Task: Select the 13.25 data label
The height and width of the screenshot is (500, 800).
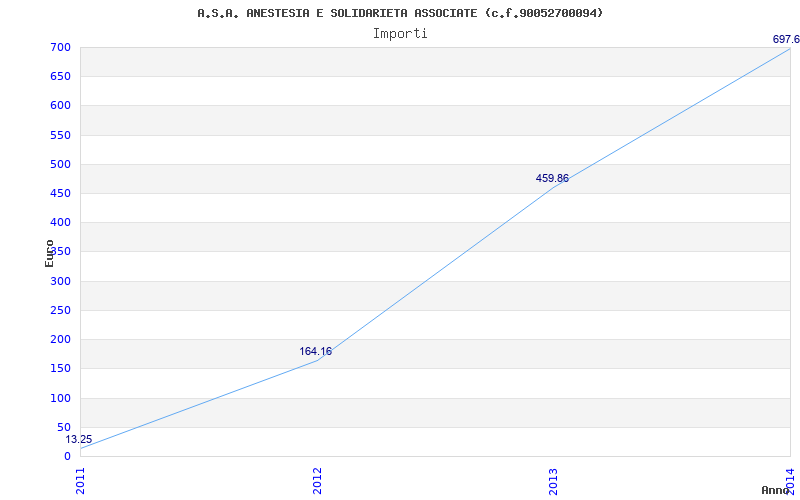Action: pos(79,439)
